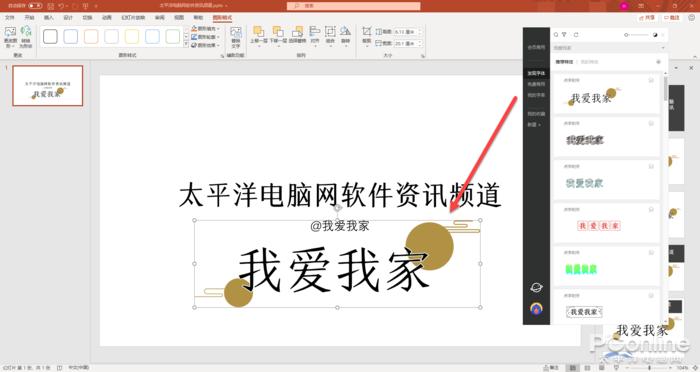Select the red boxed 我 爱 我 家 text effect card
Screen dimensions: 700x372
pyautogui.click(x=606, y=223)
